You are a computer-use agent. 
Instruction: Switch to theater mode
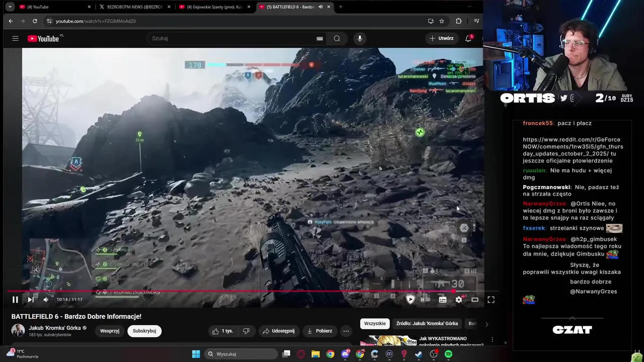tap(474, 300)
